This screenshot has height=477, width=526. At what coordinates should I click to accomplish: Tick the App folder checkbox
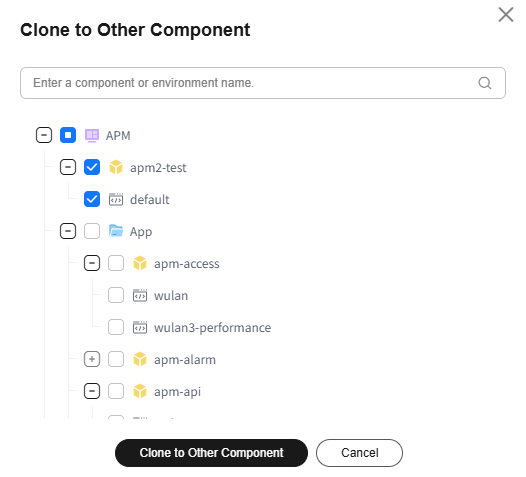pos(92,231)
